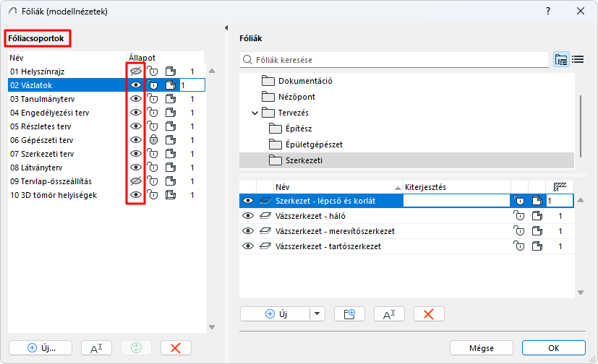This screenshot has width=598, height=364.
Task: Click new folder button below layer list
Action: click(349, 313)
